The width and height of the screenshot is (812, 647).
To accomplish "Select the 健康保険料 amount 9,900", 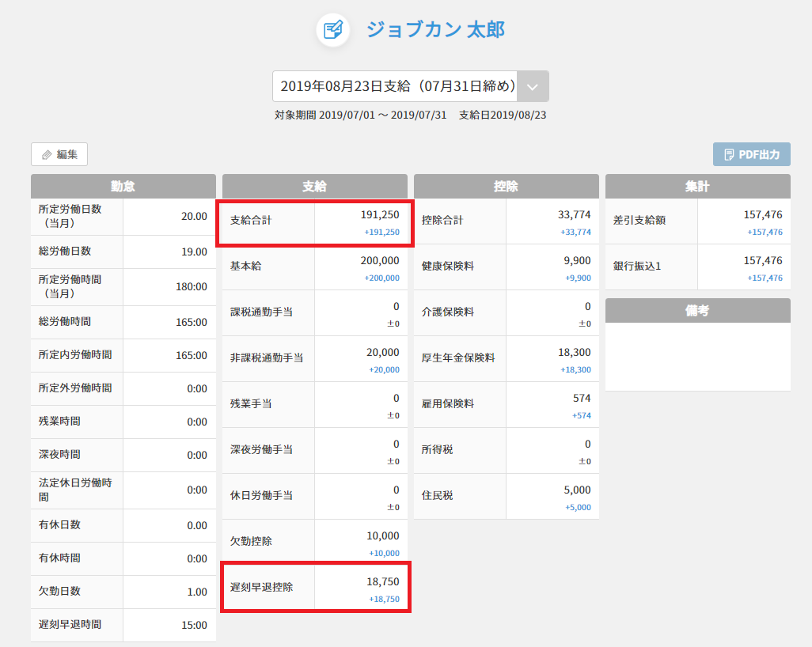I will coord(577,261).
